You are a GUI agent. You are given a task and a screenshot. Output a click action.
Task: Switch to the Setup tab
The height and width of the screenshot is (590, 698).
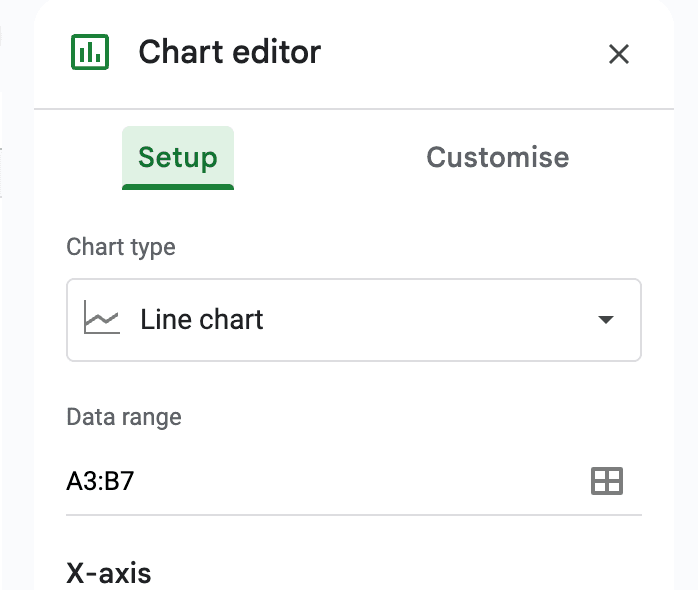(178, 157)
